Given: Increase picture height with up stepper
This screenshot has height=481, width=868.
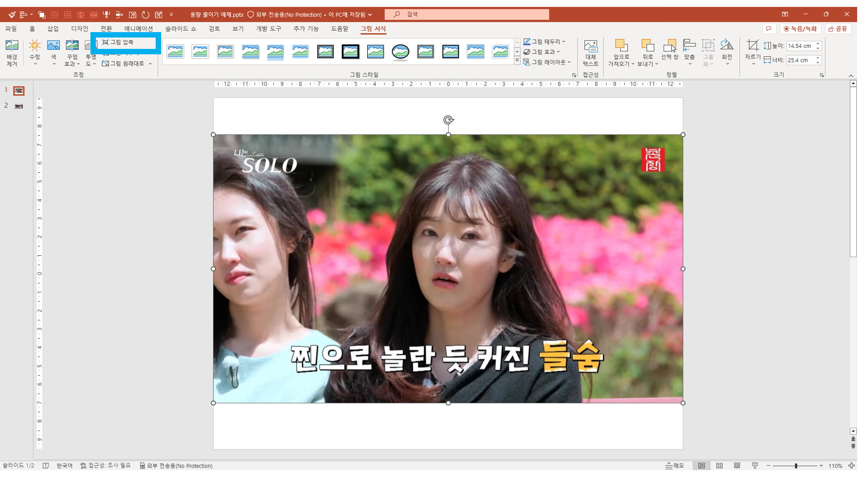Looking at the screenshot, I should click(818, 43).
